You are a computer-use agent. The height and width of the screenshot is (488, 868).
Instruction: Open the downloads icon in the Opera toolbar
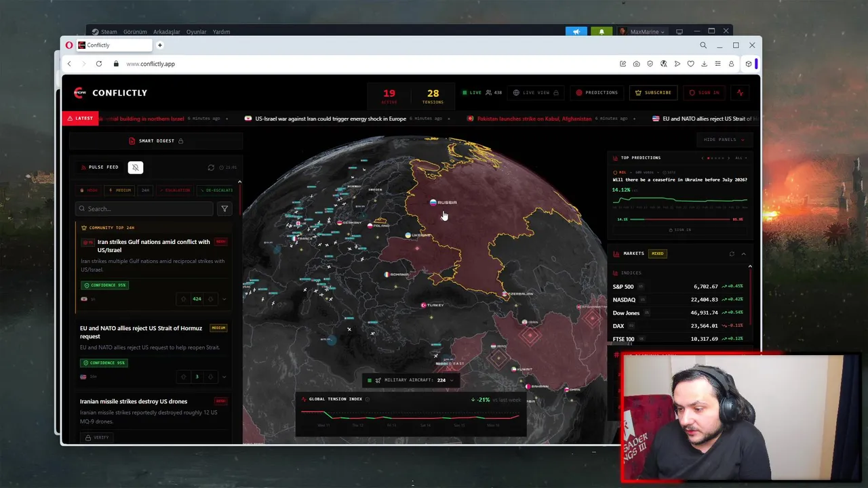pyautogui.click(x=704, y=64)
